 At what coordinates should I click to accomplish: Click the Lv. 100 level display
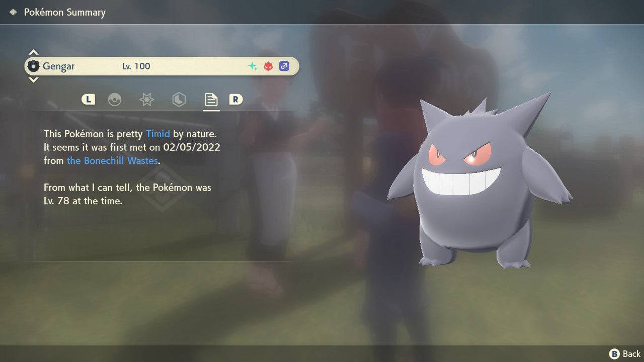click(136, 66)
